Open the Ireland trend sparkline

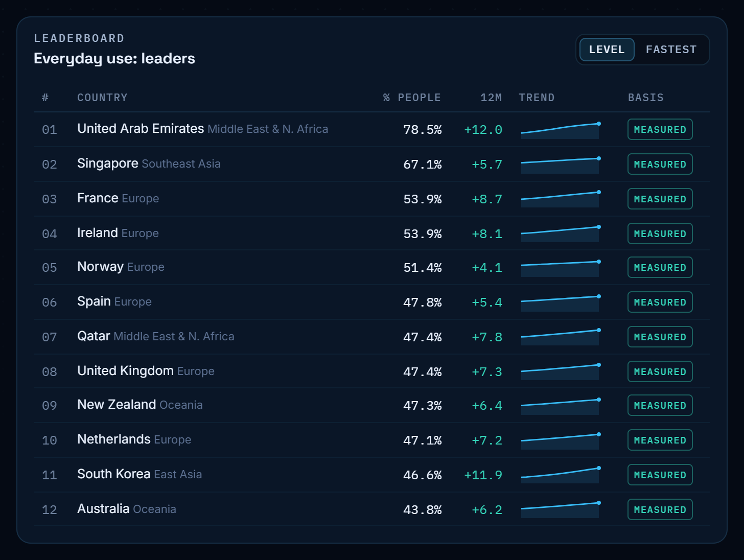coord(561,234)
